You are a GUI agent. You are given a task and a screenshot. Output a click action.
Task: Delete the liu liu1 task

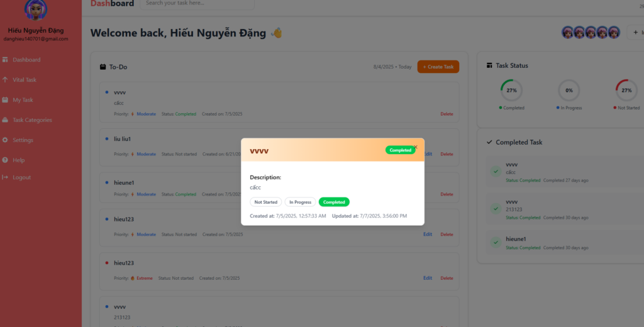pyautogui.click(x=447, y=154)
